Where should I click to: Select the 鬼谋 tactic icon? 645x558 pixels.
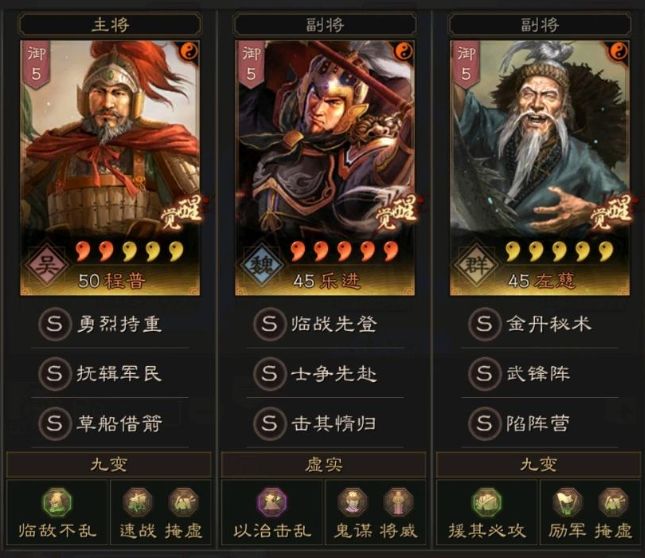click(353, 502)
